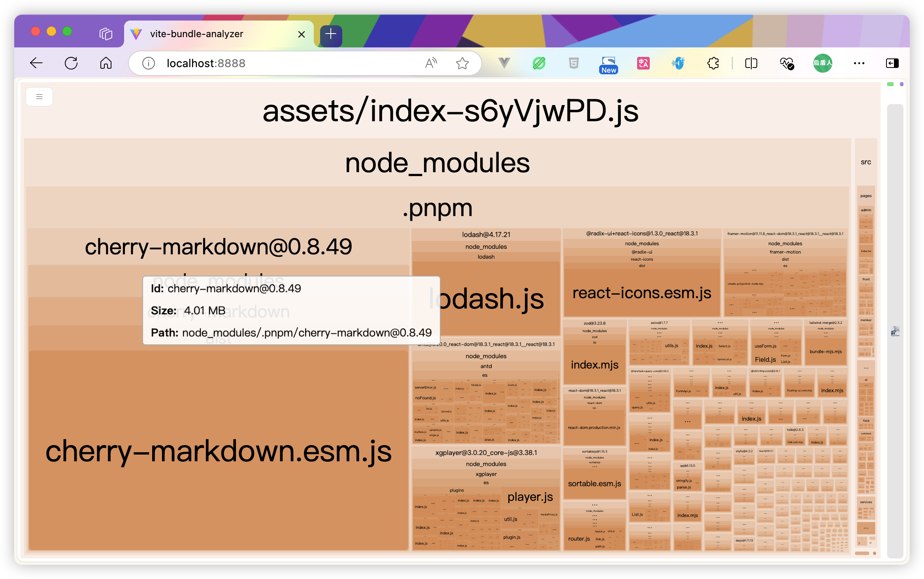
Task: Select the vite-bundle-analyzer tab
Action: click(219, 34)
